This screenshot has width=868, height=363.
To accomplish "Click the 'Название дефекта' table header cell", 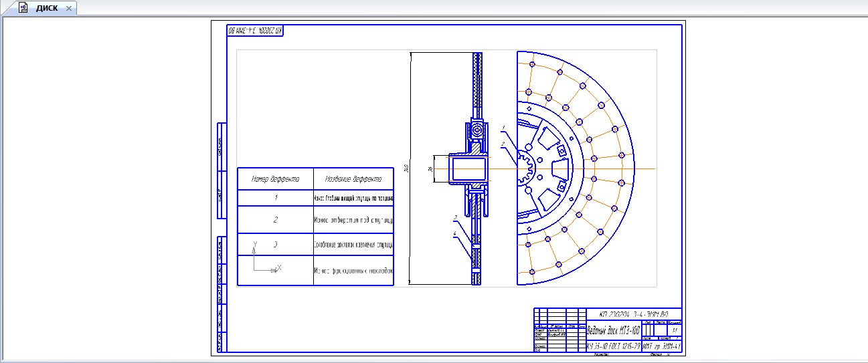I will click(353, 179).
